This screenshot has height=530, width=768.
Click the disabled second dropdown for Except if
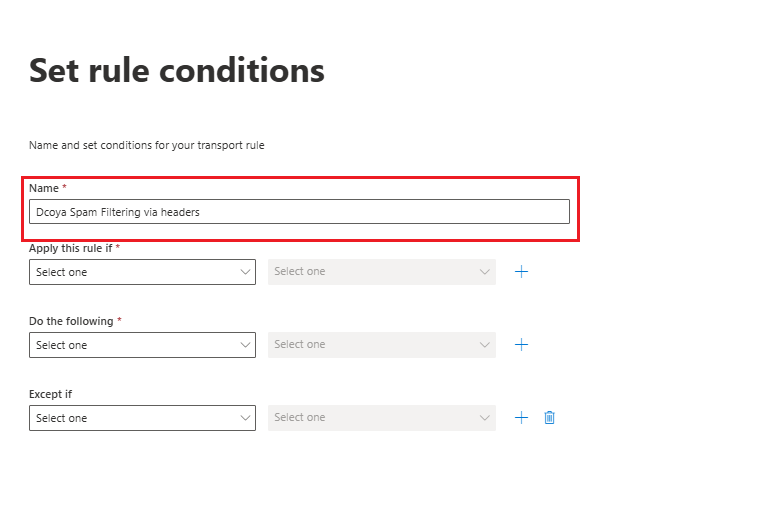[382, 418]
